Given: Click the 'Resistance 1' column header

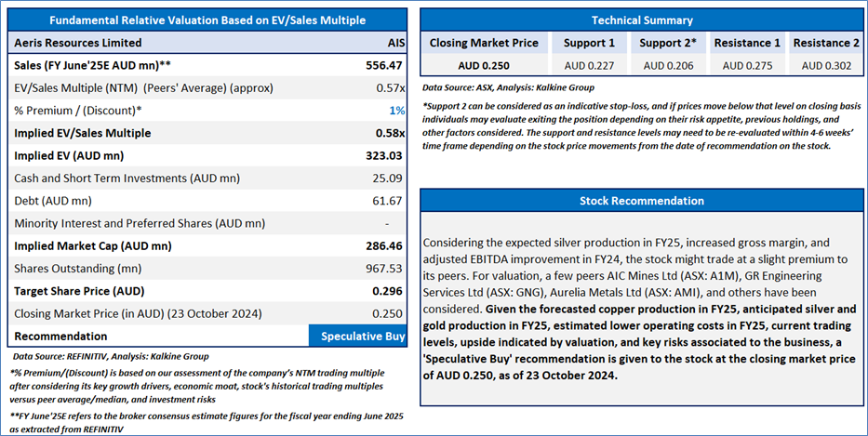Looking at the screenshot, I should [x=747, y=43].
